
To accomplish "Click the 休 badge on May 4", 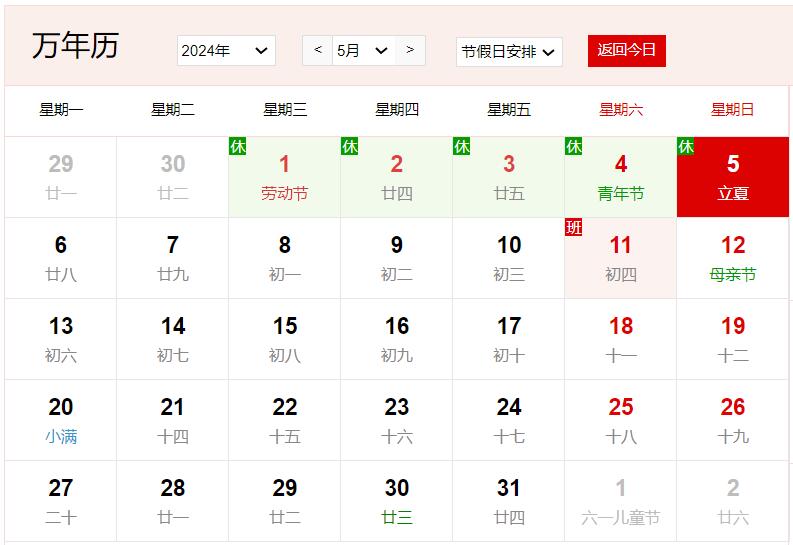I will tap(573, 146).
